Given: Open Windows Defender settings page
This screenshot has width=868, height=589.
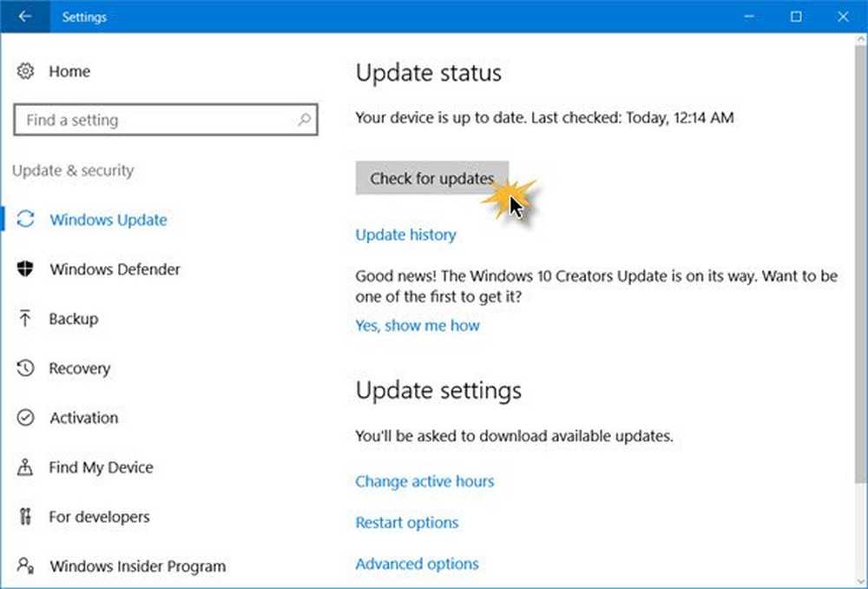Looking at the screenshot, I should [x=115, y=268].
